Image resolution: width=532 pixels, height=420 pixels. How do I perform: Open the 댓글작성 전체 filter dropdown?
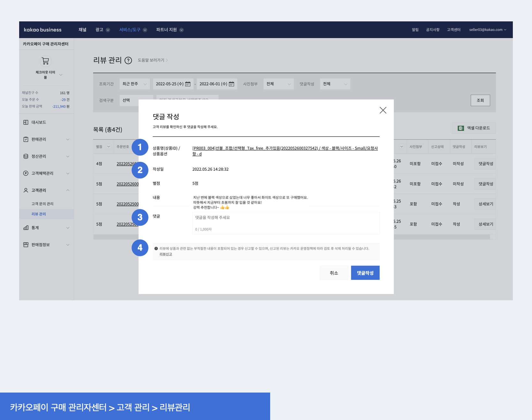coord(335,84)
